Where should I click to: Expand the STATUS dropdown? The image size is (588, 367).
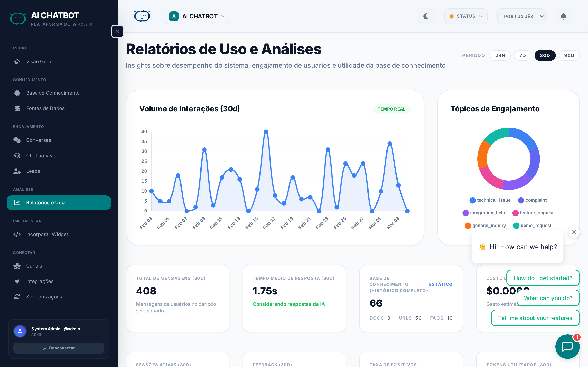465,16
